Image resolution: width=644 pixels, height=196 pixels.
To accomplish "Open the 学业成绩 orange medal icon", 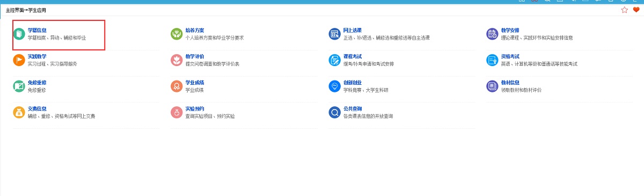I will click(x=176, y=86).
